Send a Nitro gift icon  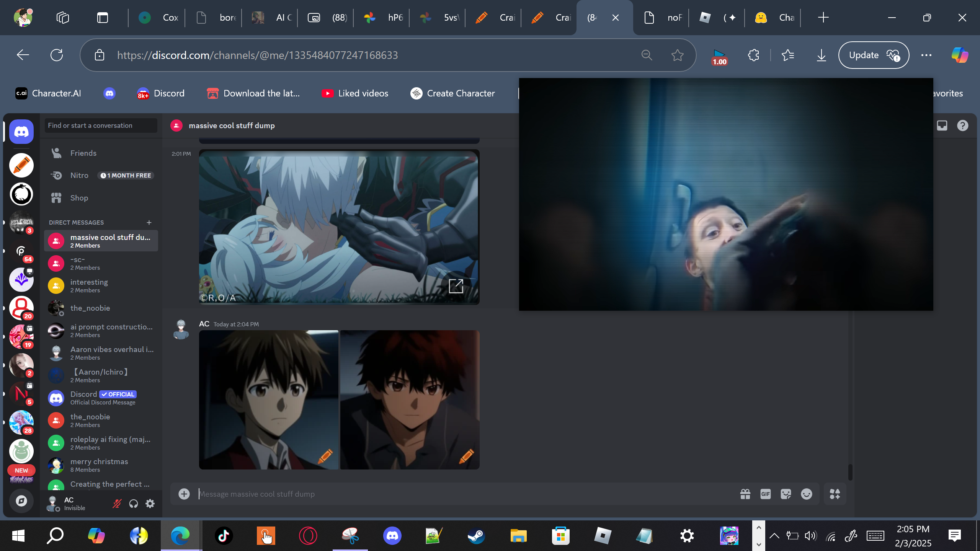point(745,494)
